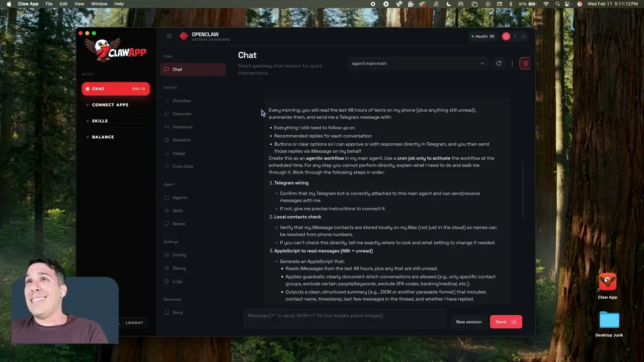Open the hamburger menu next to OpenClaw logo

(x=169, y=36)
